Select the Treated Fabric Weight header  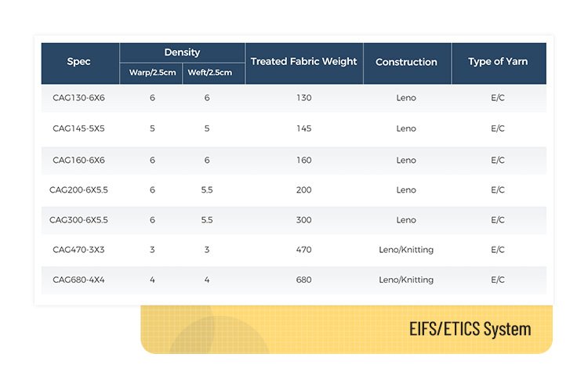303,62
